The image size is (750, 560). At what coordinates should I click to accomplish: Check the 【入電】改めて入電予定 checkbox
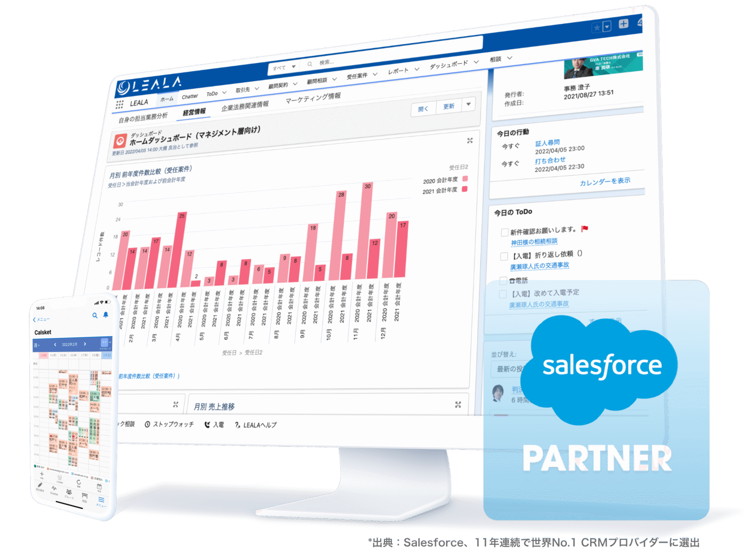(503, 294)
